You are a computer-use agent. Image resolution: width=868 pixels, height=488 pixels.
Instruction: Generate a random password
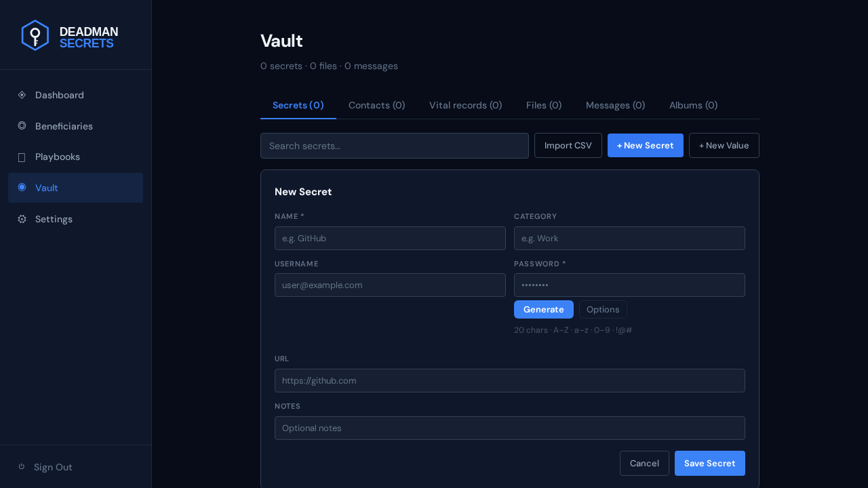[x=544, y=309]
